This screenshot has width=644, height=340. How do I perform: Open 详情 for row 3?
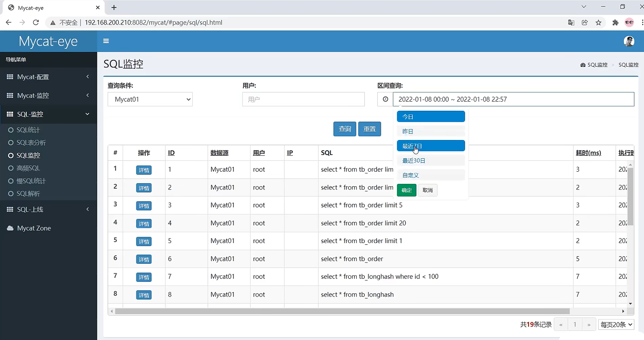tap(144, 206)
